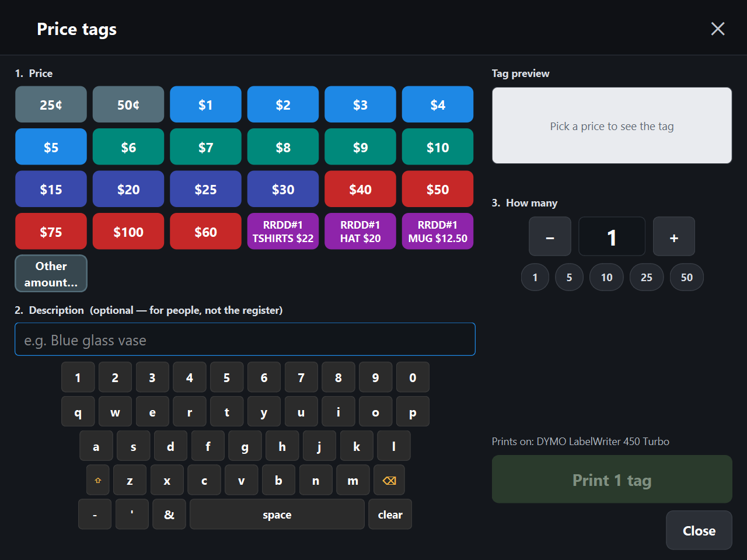
Task: Click the Print 1 tag button
Action: point(612,480)
